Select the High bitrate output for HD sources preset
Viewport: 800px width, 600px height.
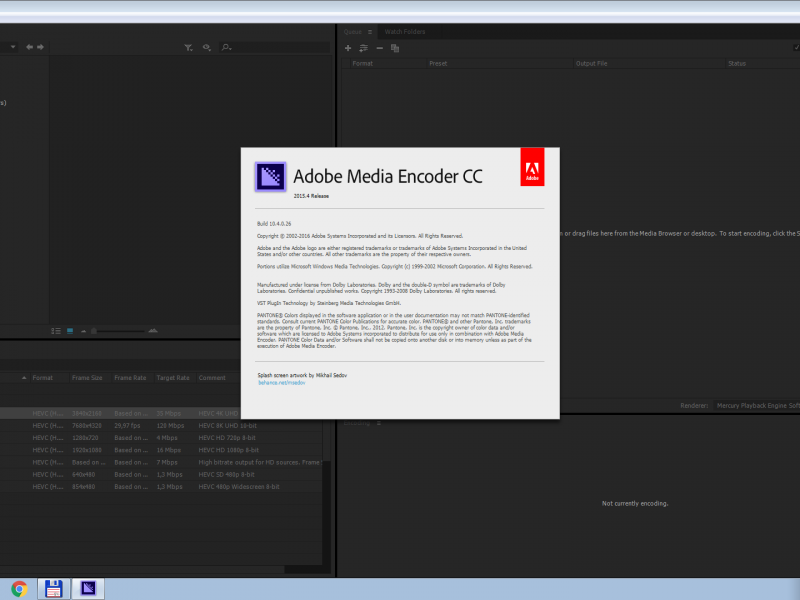click(x=161, y=462)
